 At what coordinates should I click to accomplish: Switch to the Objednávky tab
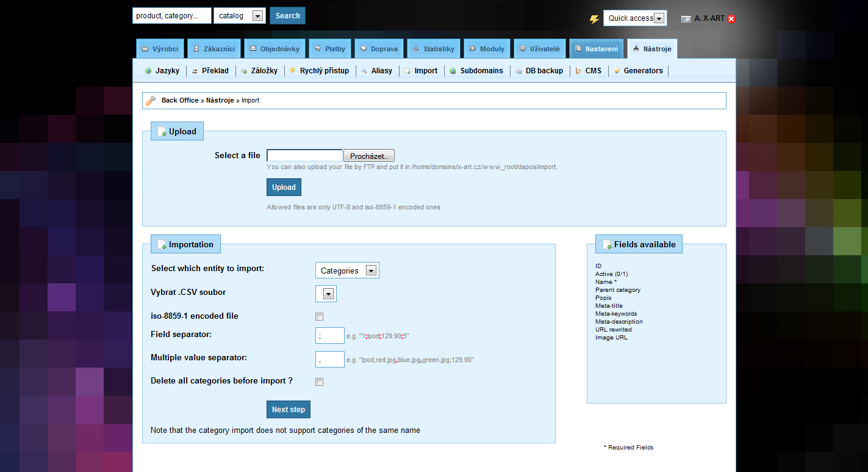(x=274, y=49)
